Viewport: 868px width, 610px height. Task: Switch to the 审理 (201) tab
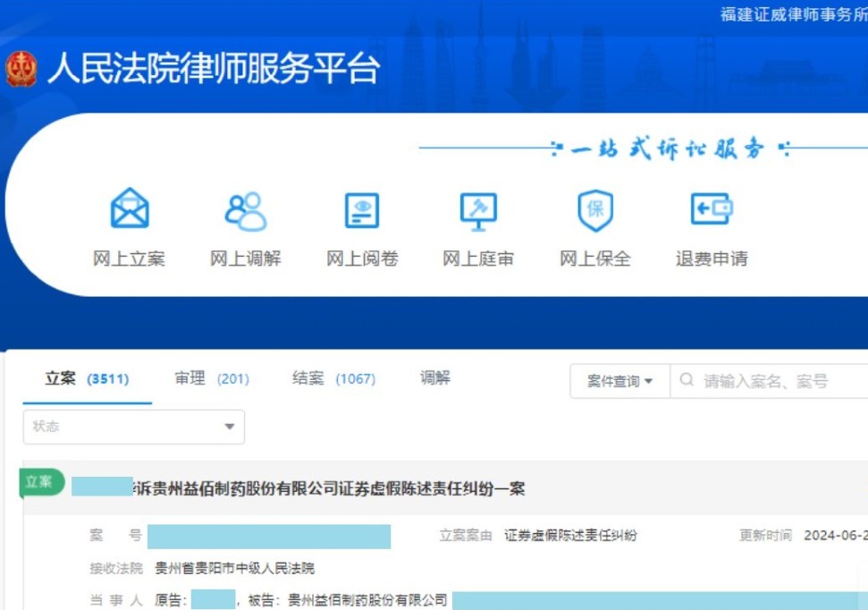[212, 379]
